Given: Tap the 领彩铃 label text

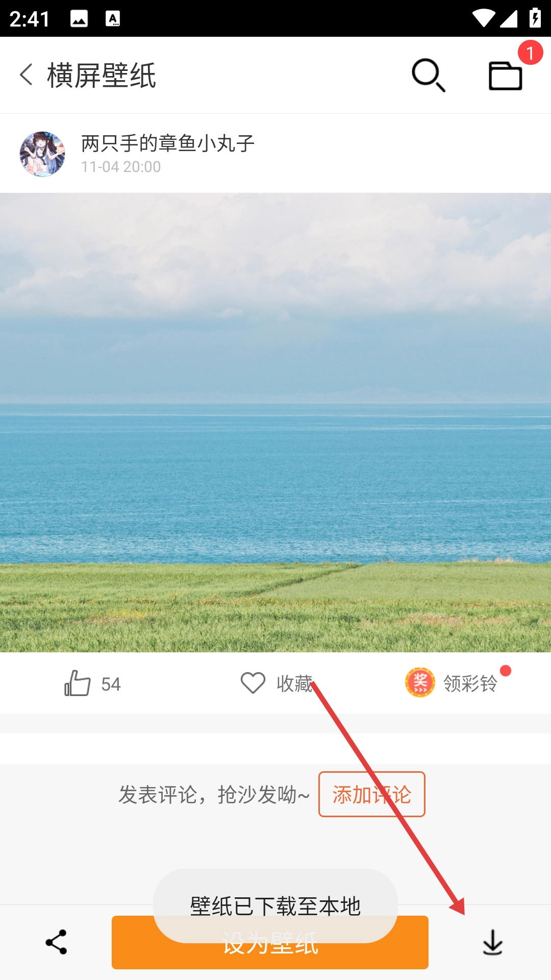Looking at the screenshot, I should coord(470,683).
